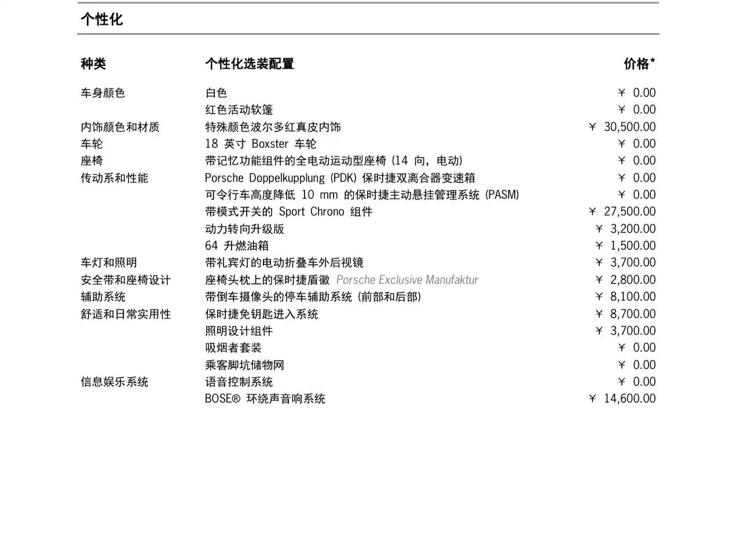Select the 18 英寸 Boxster 车轮 option
This screenshot has height=560, width=747.
[261, 144]
